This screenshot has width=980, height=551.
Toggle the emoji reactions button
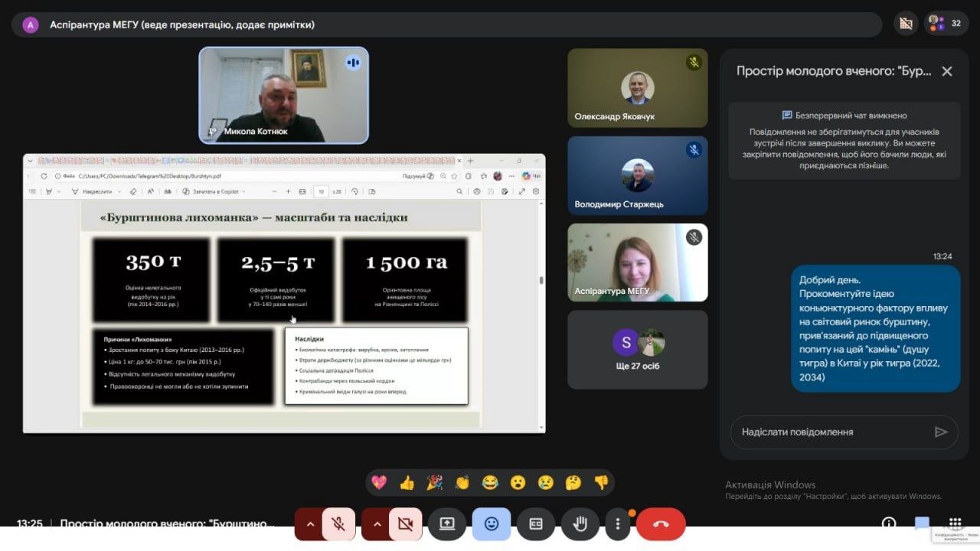click(x=491, y=524)
